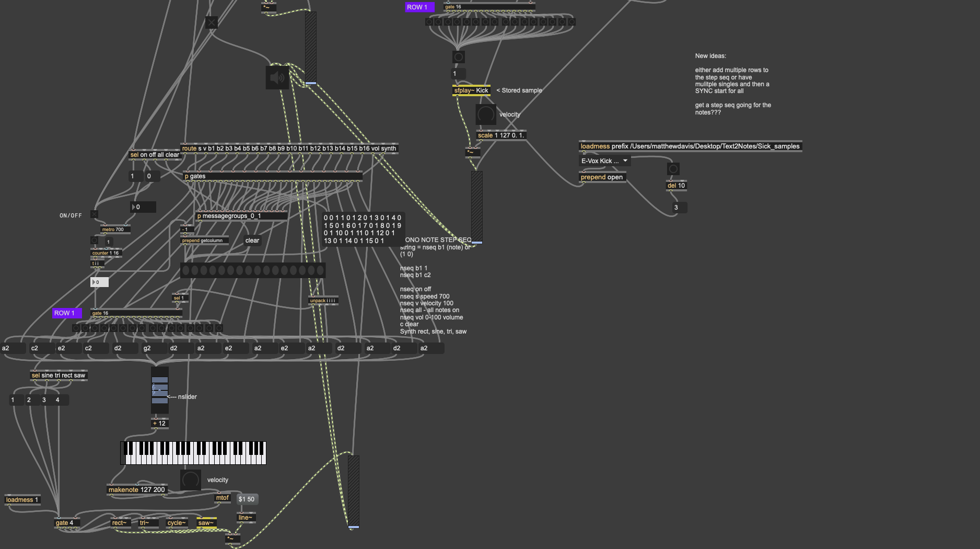Select the cycle~ oscillator object
The height and width of the screenshot is (549, 980).
177,523
